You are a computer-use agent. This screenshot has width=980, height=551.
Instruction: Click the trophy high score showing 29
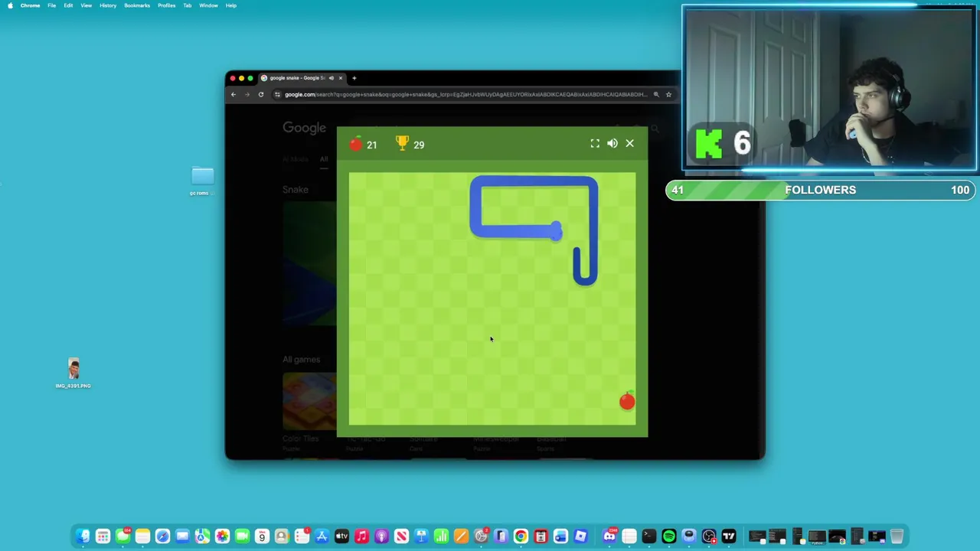410,144
